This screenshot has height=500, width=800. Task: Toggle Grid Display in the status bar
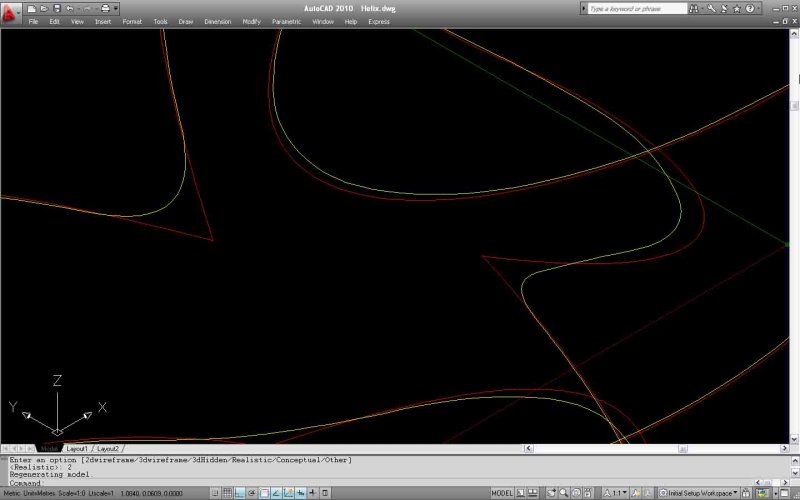click(228, 493)
